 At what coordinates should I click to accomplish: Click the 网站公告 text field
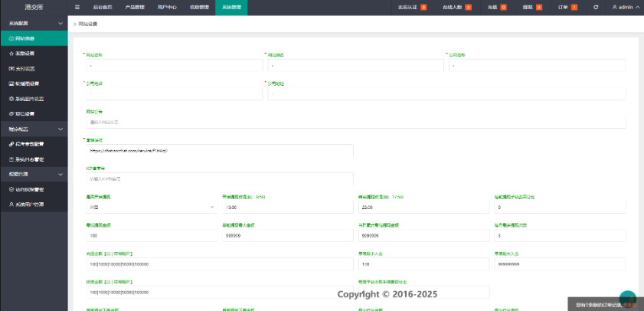(x=355, y=122)
